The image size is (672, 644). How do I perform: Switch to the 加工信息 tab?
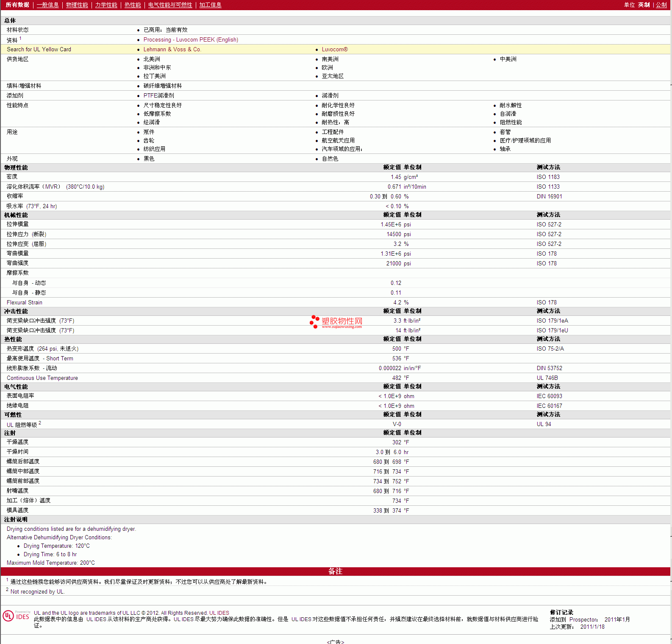211,5
